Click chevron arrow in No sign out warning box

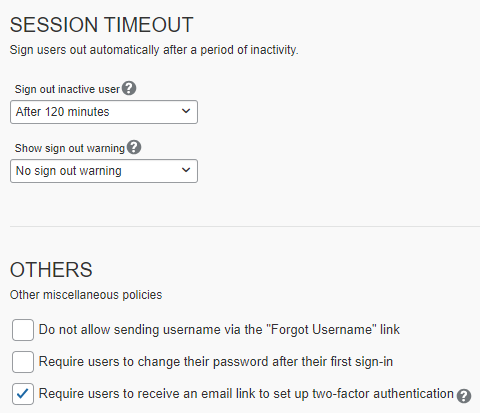(186, 170)
